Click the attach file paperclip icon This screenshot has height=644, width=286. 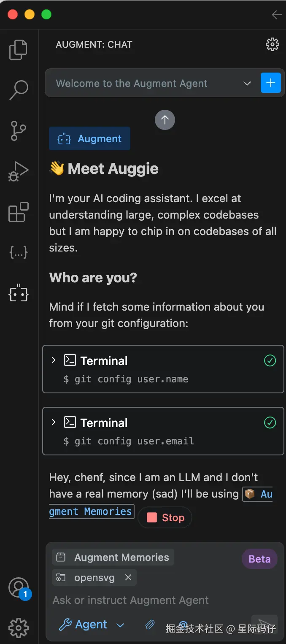point(150,625)
